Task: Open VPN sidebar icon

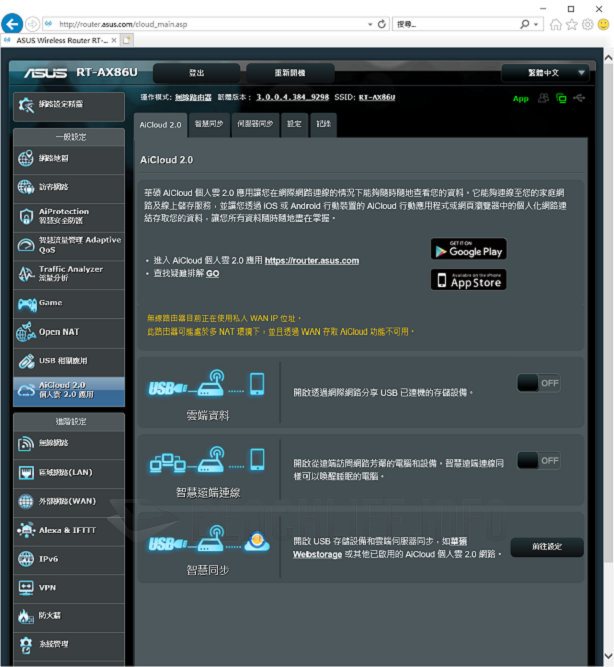Action: coord(26,588)
